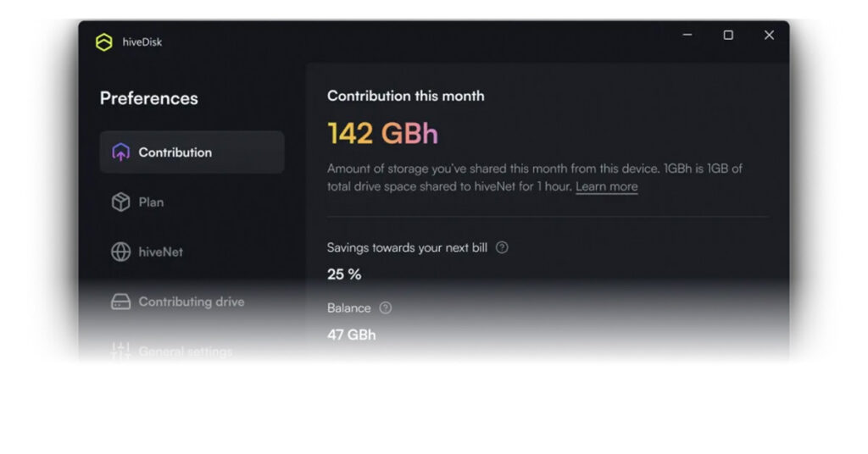This screenshot has width=868, height=454.
Task: Follow the Learn more link
Action: click(x=606, y=186)
